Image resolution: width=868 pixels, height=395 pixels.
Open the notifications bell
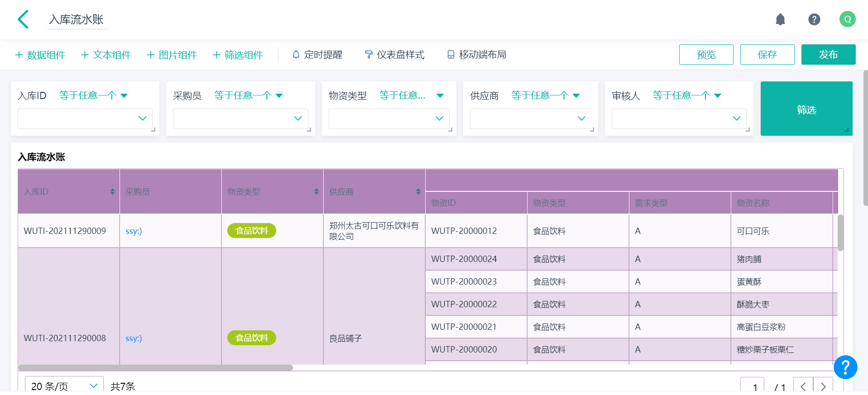tap(780, 19)
